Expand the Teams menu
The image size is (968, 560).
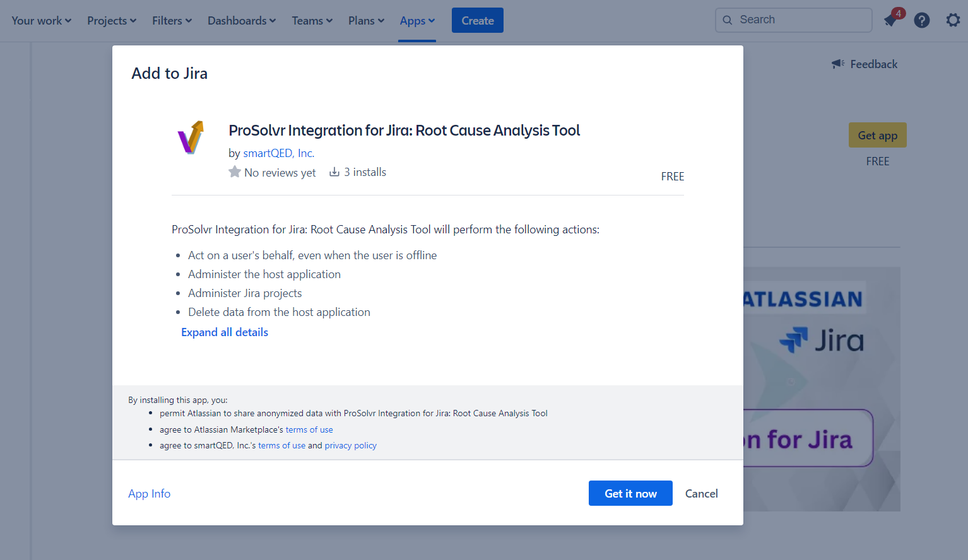[312, 21]
